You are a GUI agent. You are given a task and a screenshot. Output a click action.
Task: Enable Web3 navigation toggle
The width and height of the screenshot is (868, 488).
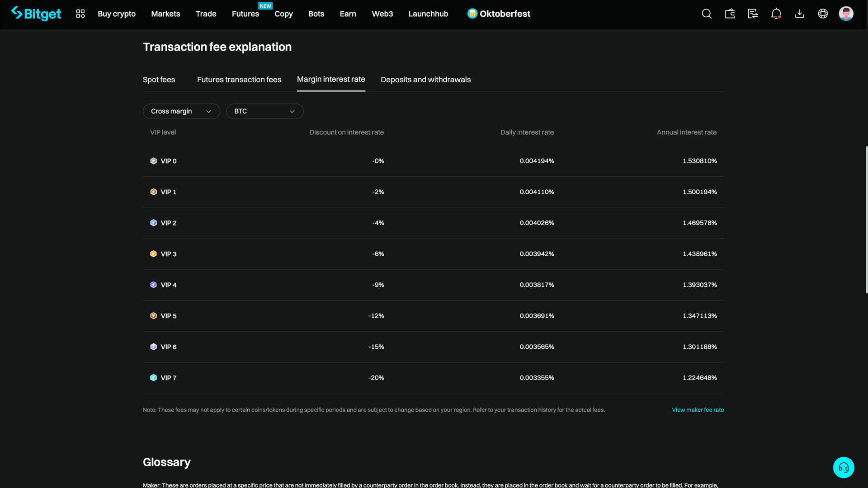[382, 14]
